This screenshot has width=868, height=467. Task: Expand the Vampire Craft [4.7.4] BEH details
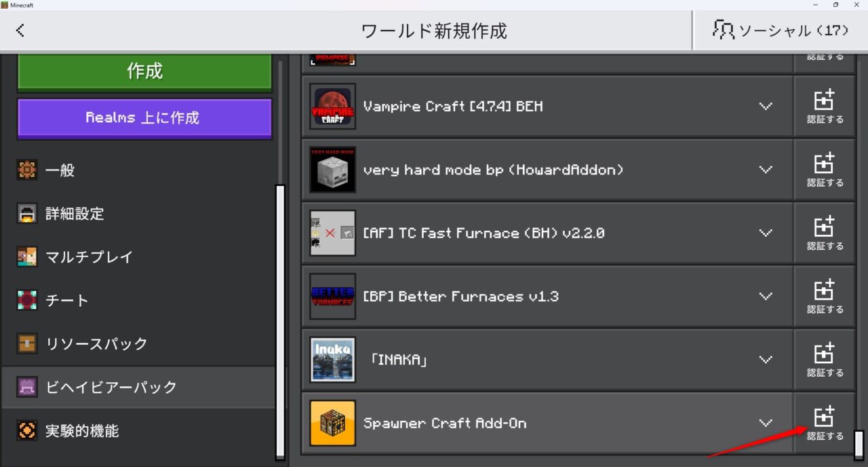pyautogui.click(x=766, y=107)
